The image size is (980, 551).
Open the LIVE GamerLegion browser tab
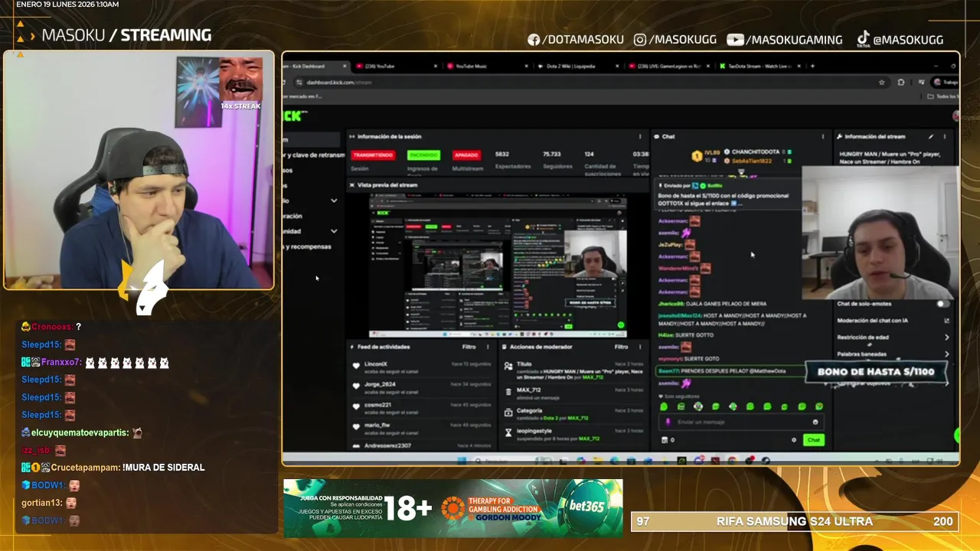point(669,66)
